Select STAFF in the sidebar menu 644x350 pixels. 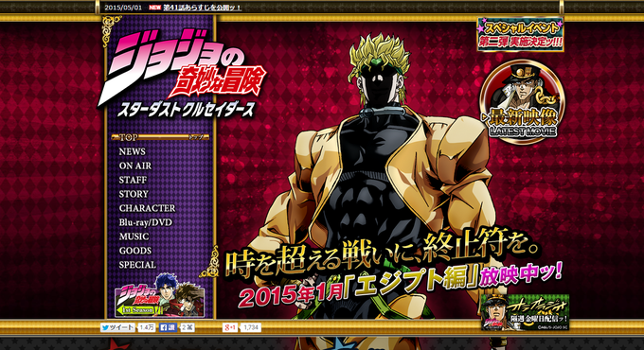click(133, 180)
